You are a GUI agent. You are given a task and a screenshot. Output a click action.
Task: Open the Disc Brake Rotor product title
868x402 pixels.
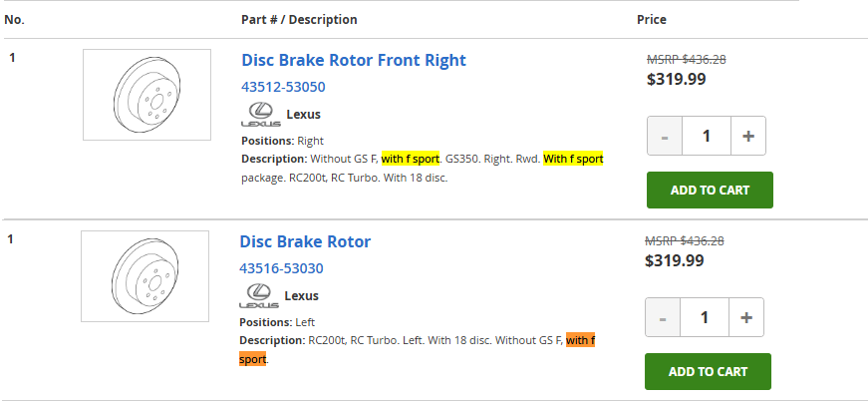click(x=305, y=241)
